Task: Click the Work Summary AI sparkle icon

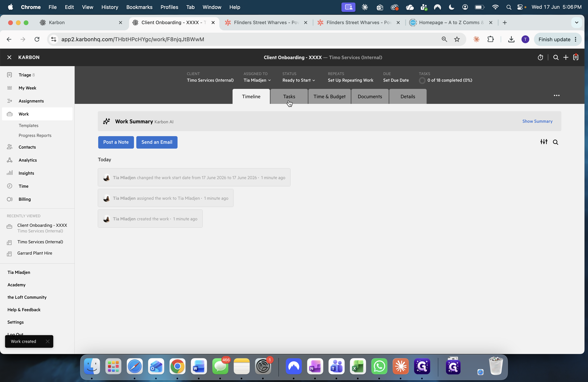Action: (x=107, y=121)
